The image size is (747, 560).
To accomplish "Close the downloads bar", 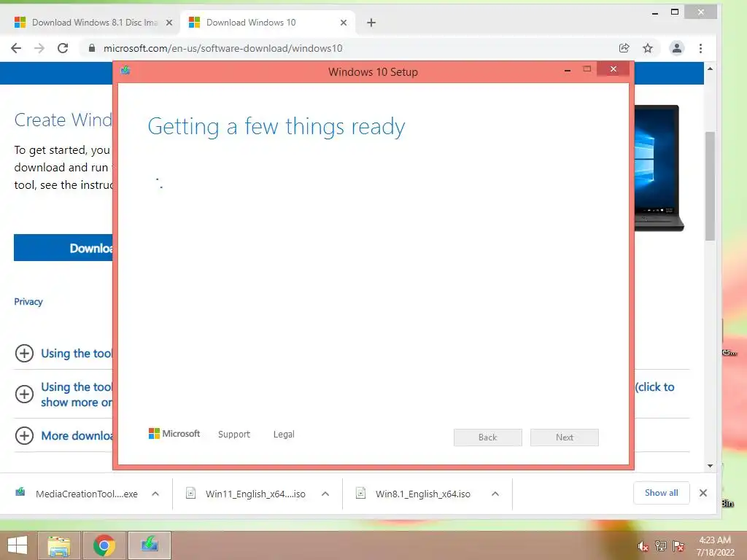I will [703, 493].
